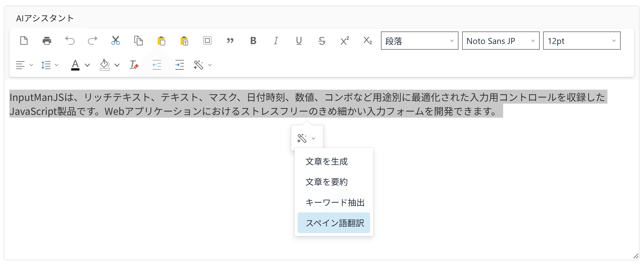This screenshot has height=266, width=644.
Task: Click the select all icon
Action: point(207,40)
